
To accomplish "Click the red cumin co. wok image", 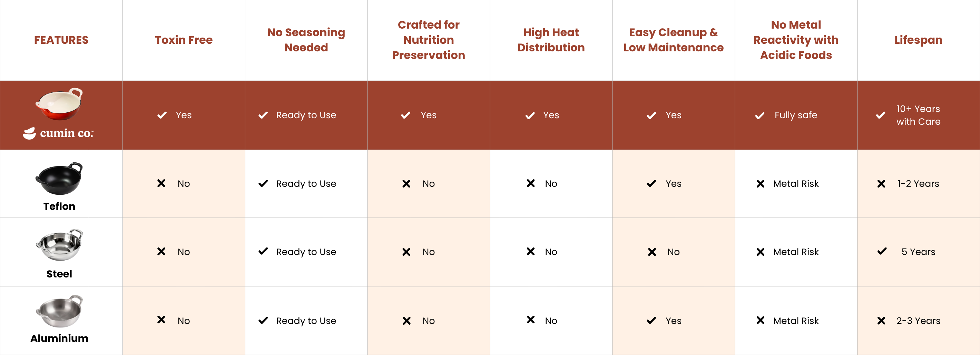I will pos(59,104).
